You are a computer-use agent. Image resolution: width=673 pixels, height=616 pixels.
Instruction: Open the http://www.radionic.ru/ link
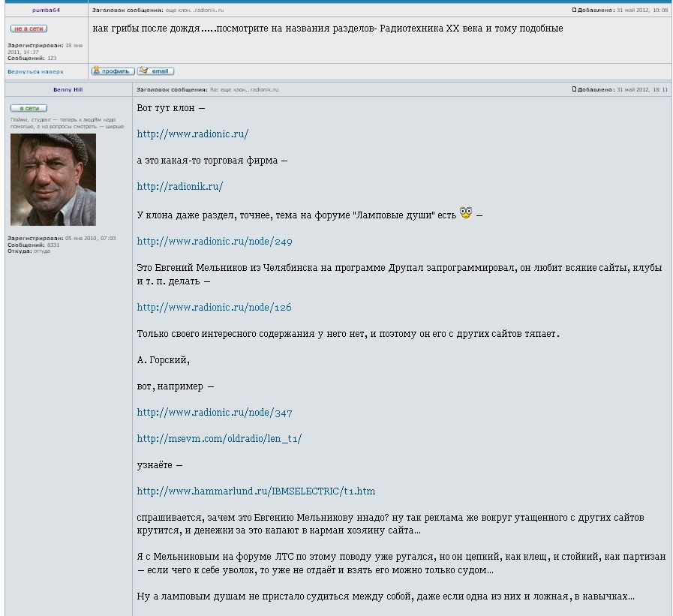192,134
